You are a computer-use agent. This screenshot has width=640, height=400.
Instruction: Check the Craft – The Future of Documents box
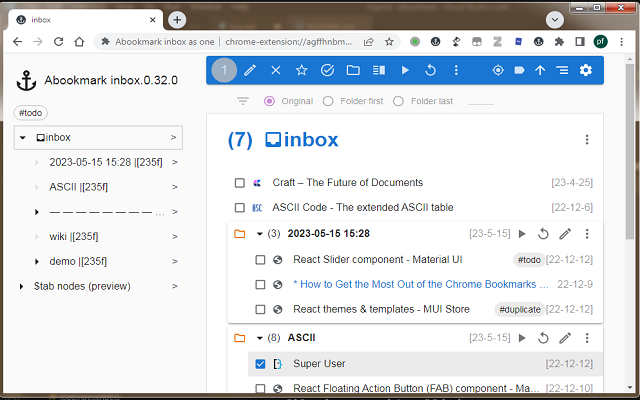point(240,183)
